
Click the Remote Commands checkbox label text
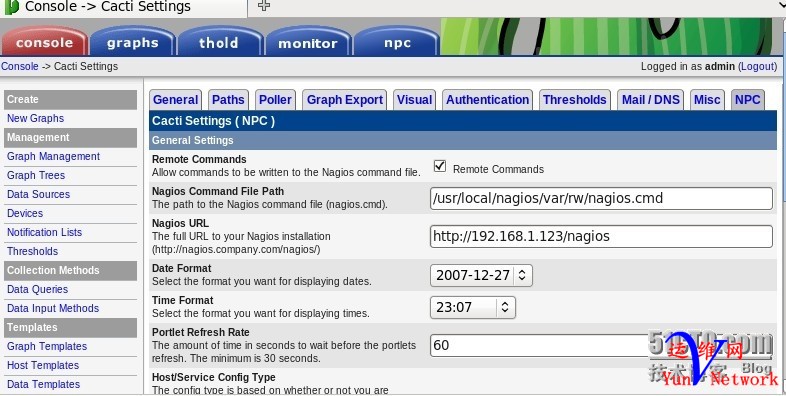coord(498,169)
